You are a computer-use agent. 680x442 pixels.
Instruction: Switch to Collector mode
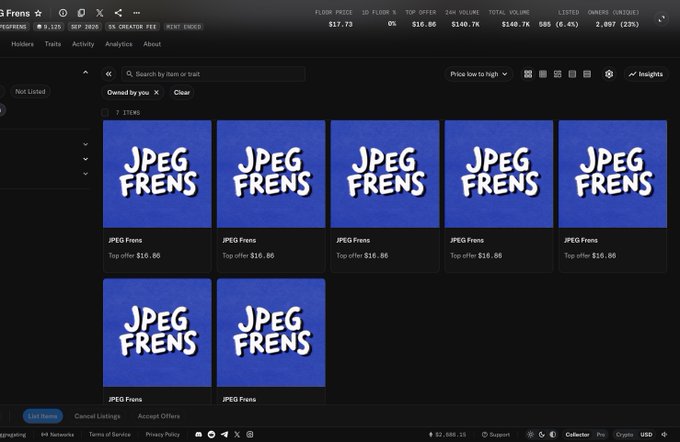577,434
